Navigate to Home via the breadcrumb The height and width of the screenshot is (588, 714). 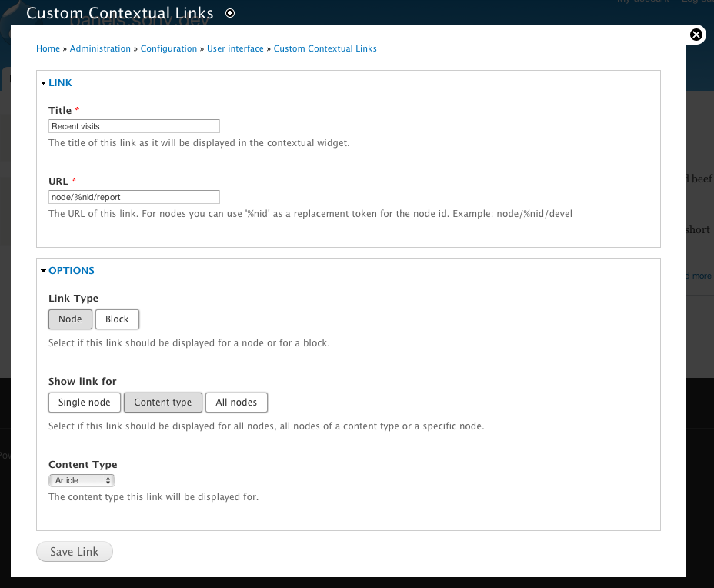tap(48, 48)
